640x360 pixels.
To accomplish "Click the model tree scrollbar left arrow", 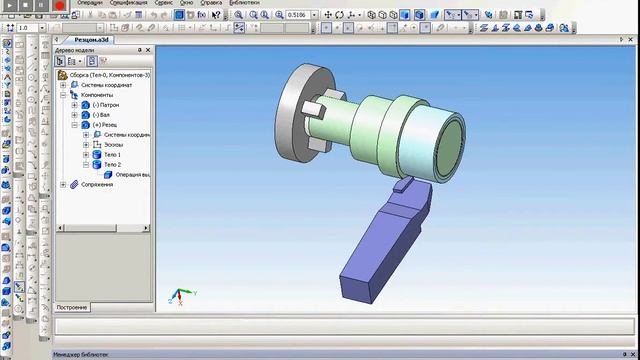I will (x=61, y=228).
